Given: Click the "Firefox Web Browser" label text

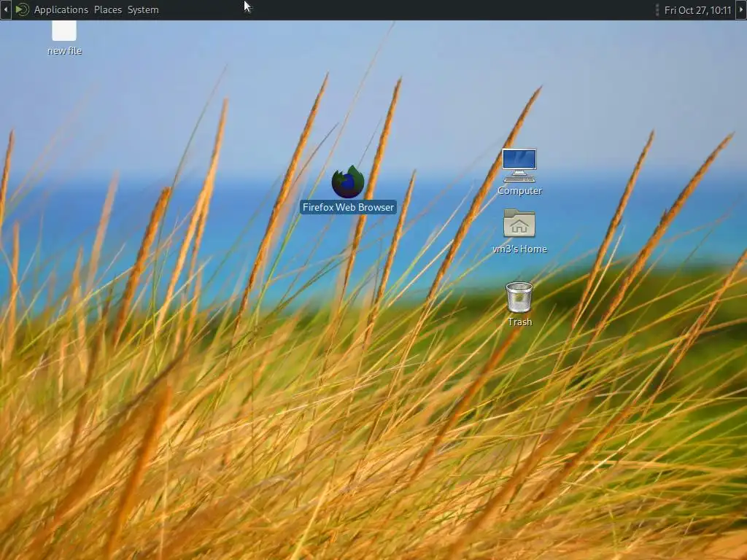Looking at the screenshot, I should click(348, 207).
